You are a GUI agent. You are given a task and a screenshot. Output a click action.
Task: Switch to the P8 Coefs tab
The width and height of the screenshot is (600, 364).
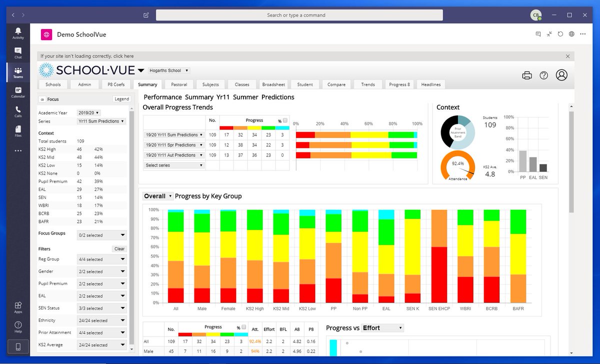116,84
